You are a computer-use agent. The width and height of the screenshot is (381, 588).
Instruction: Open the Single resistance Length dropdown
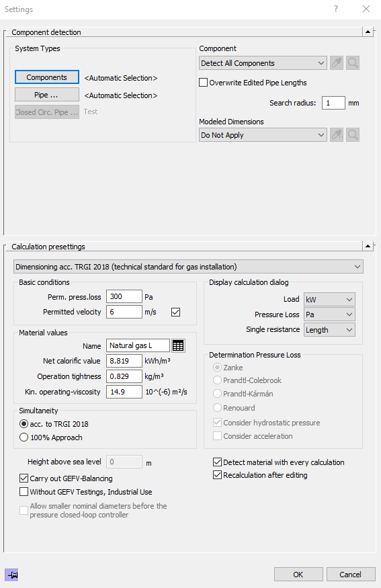point(329,330)
